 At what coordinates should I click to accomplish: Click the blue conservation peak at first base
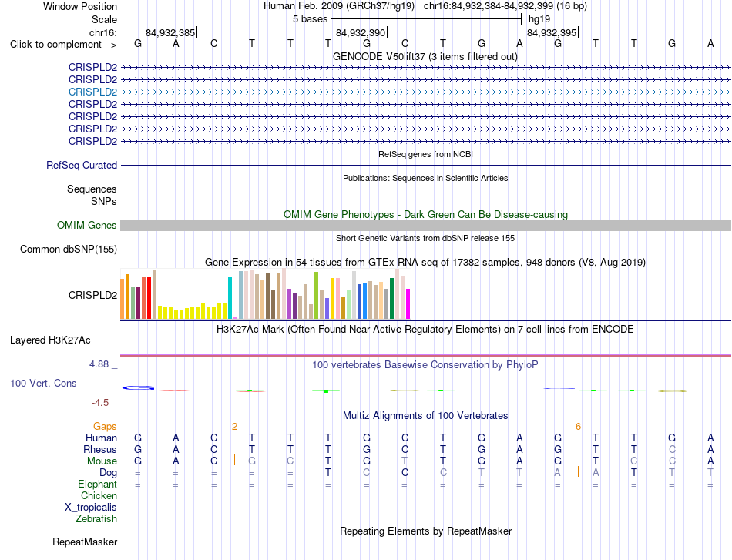138,387
